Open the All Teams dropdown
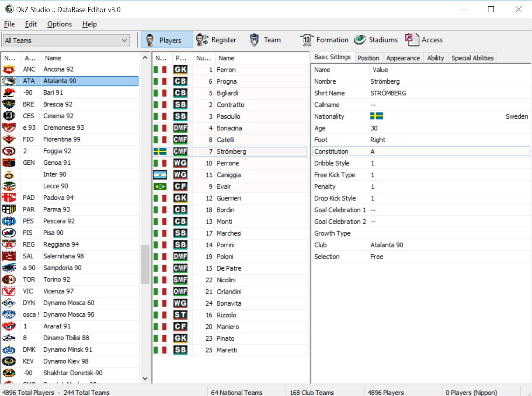532x396 pixels. coord(66,40)
